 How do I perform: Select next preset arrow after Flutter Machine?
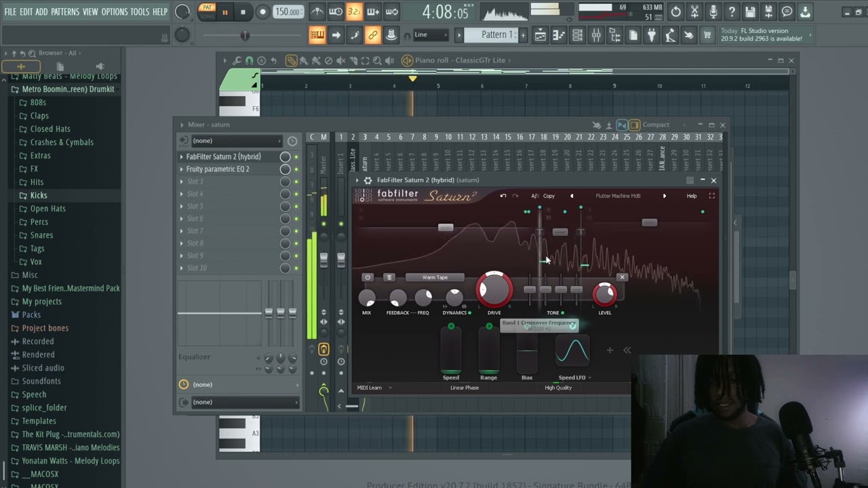pyautogui.click(x=664, y=196)
